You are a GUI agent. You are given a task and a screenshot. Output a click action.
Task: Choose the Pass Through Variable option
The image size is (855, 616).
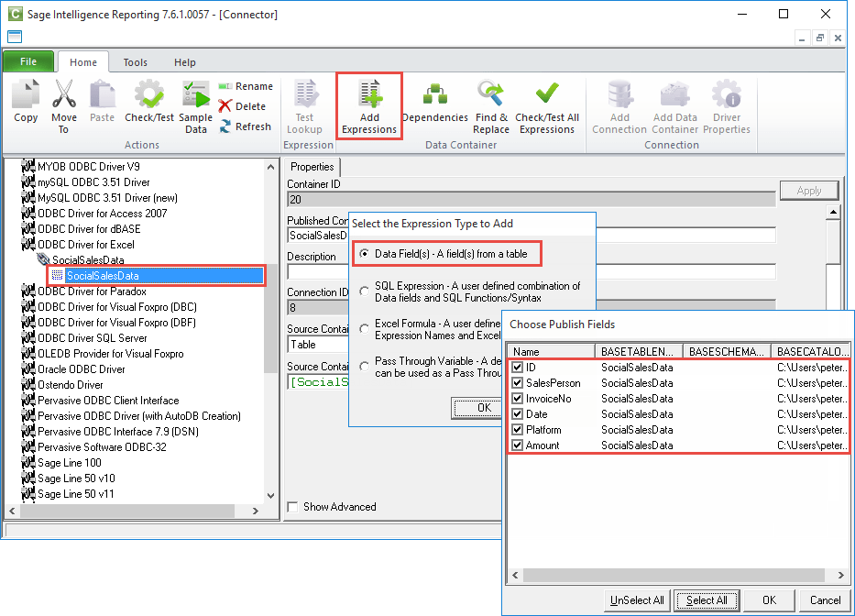coord(364,367)
